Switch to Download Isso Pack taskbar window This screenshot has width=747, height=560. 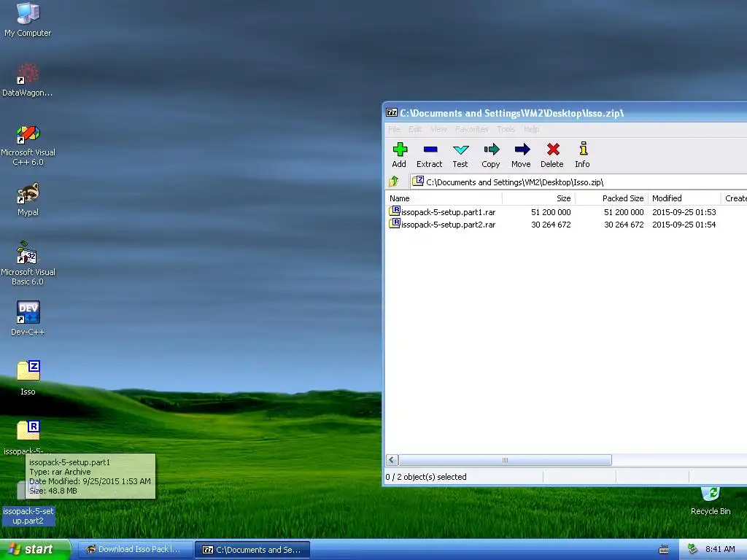[135, 550]
